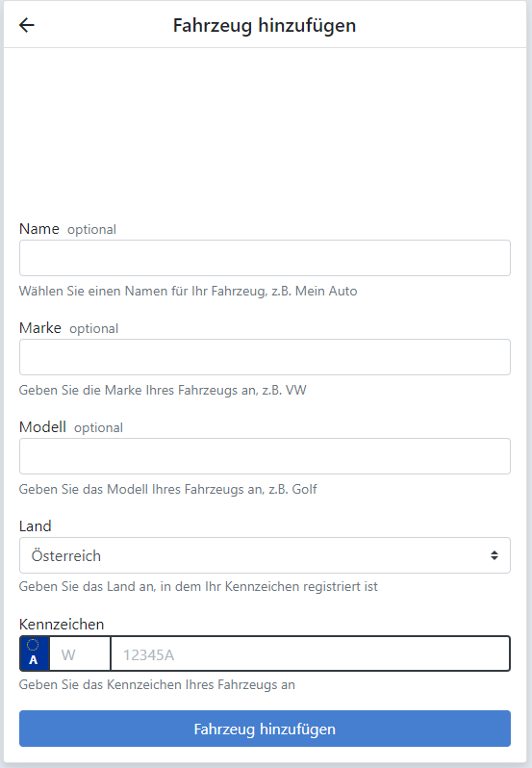
Task: Click the hint about Kennzeichen registriert
Action: [x=198, y=586]
